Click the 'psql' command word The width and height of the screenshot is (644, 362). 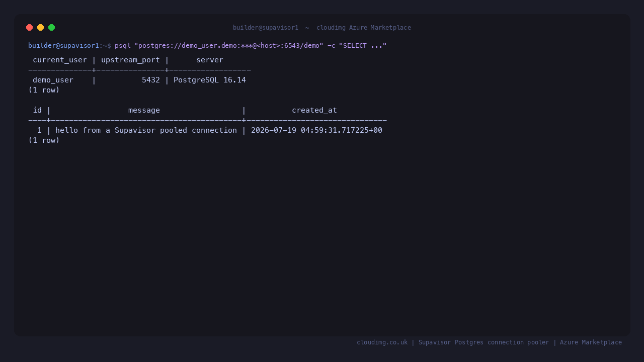click(x=123, y=46)
